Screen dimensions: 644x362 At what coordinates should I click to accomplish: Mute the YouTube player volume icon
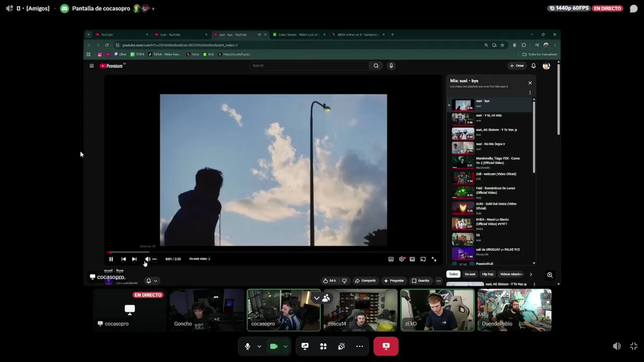coord(147,259)
